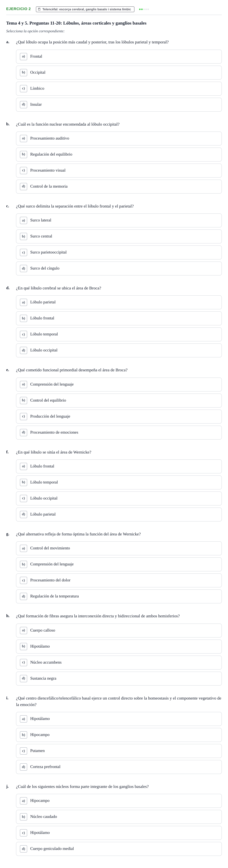Click the d) badge beside Insular

23,104
